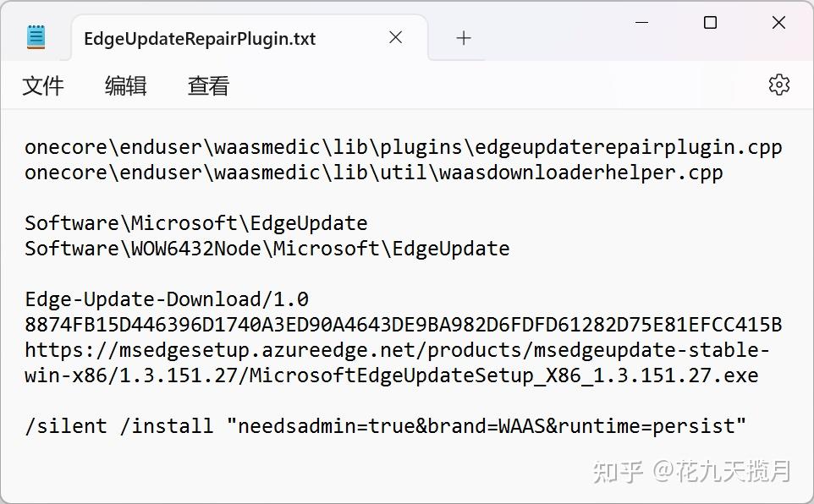Close the EdgeUpdateRepairPlugin.txt tab with its X
This screenshot has width=814, height=504.
[x=394, y=37]
